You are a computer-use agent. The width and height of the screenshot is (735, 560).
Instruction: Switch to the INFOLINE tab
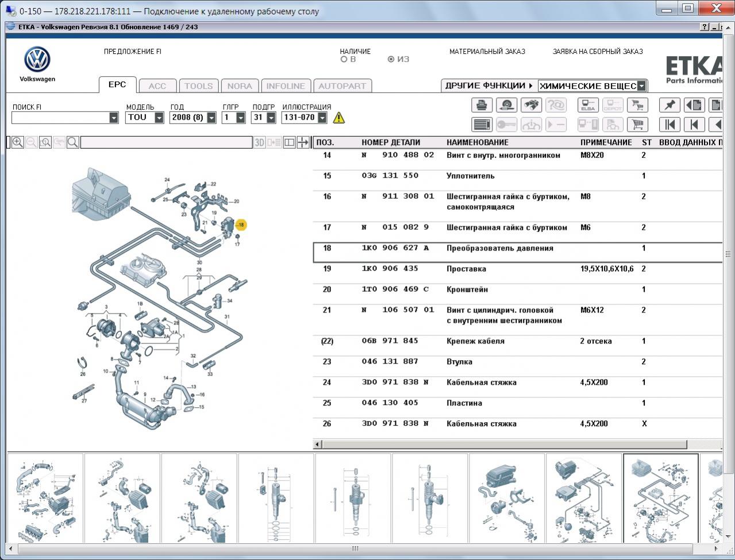point(286,86)
